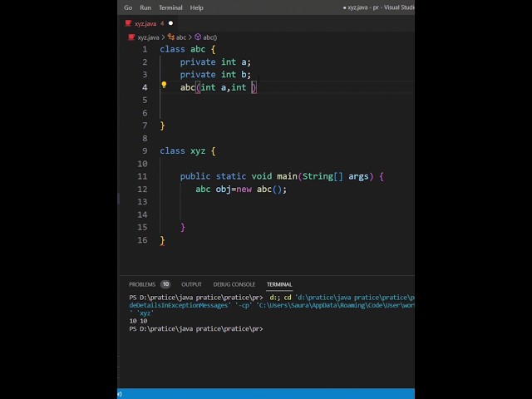Click the last terminal prompt line
This screenshot has width=532, height=399.
click(x=196, y=329)
